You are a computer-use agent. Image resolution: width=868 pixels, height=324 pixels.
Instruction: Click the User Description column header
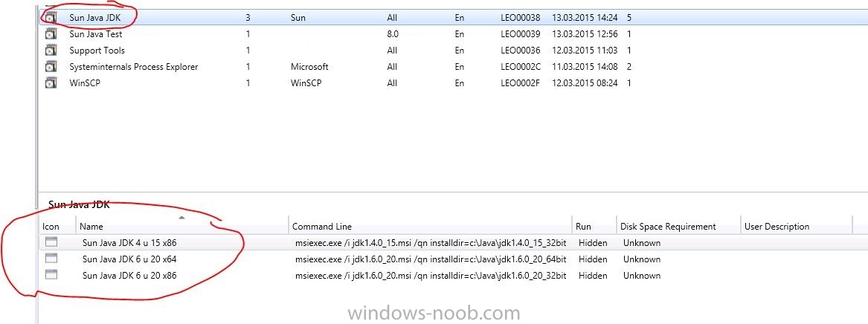tap(796, 226)
